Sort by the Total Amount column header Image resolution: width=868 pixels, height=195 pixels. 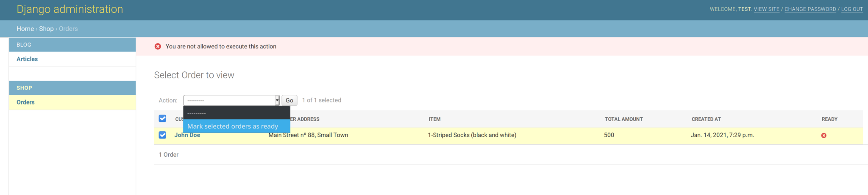pos(623,119)
